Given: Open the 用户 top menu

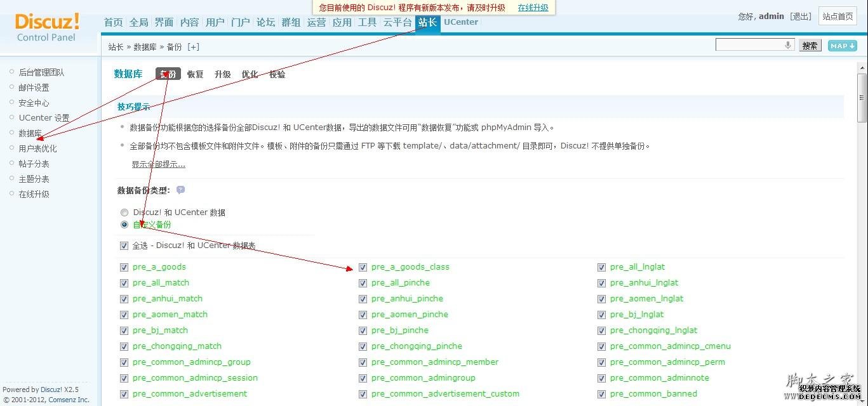Looking at the screenshot, I should (215, 22).
